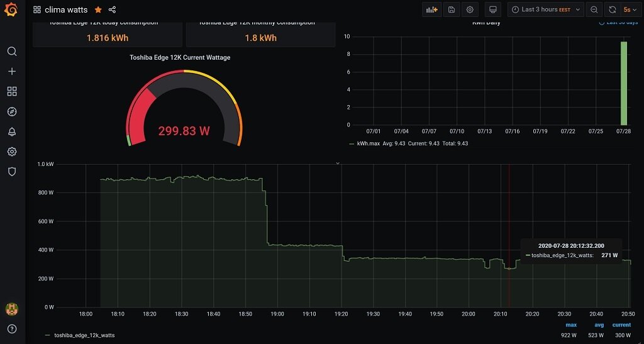The image size is (644, 344).
Task: Click the small chevron above wattage graph
Action: tap(338, 164)
